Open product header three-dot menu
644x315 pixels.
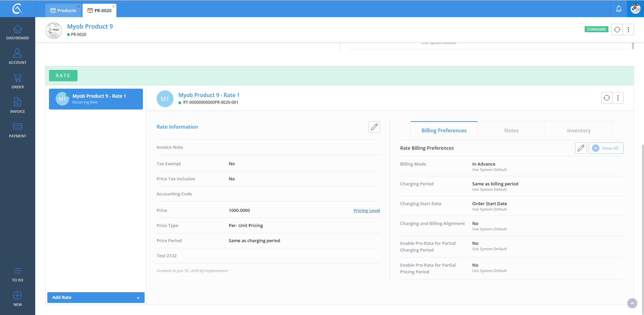[x=628, y=30]
